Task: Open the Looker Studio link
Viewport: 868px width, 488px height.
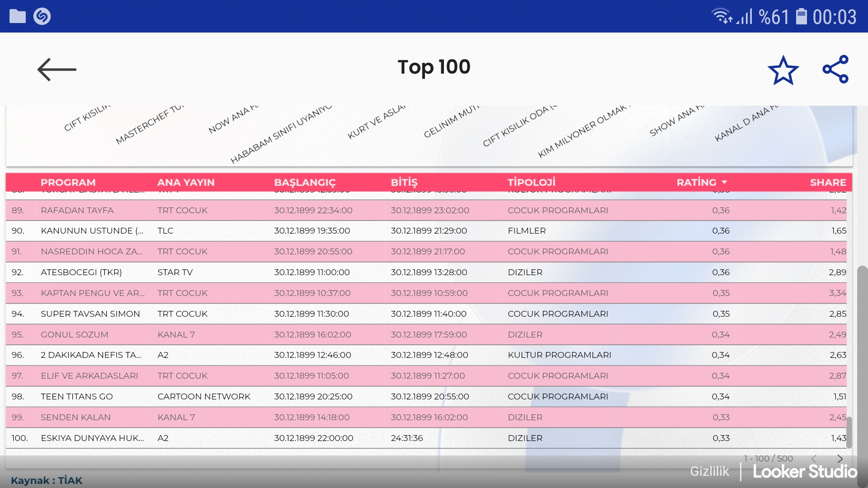Action: [x=805, y=472]
